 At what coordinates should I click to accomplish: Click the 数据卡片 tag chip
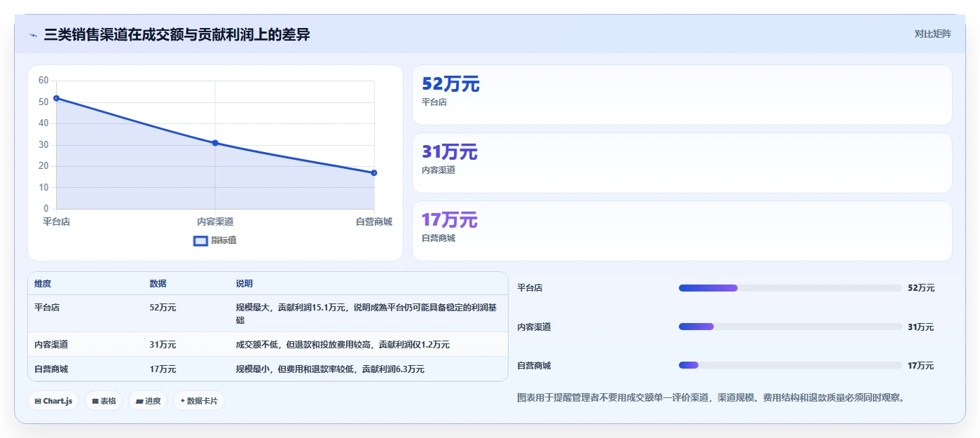coord(199,401)
